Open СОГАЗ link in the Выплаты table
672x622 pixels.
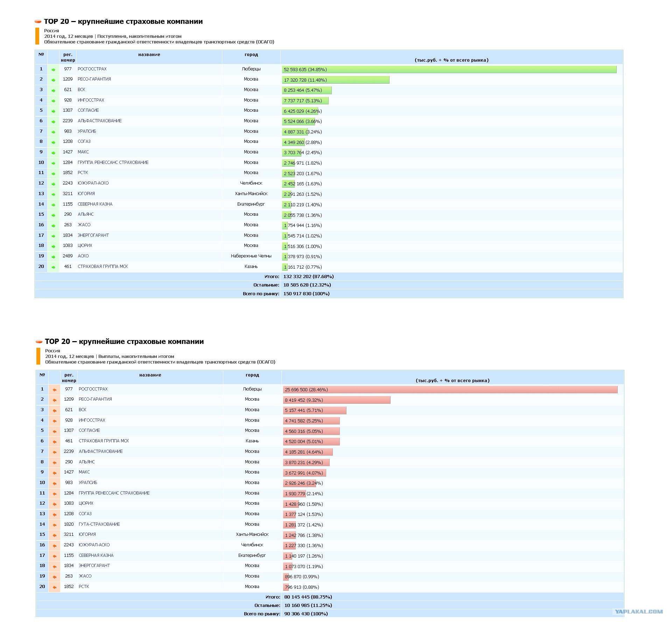(85, 514)
